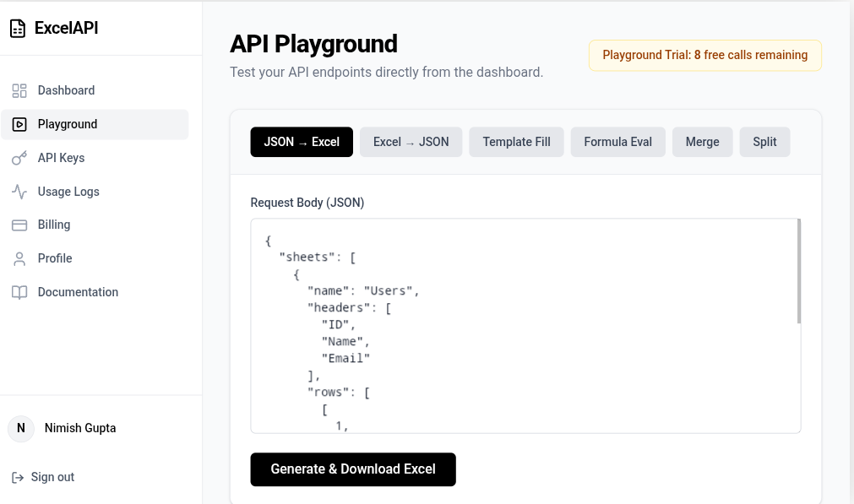Screen dimensions: 854x504
Task: Switch to the Excel → JSON tab
Action: click(x=411, y=142)
